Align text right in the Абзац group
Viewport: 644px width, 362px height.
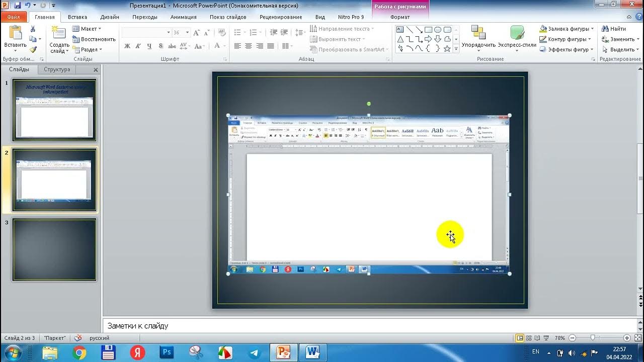260,46
